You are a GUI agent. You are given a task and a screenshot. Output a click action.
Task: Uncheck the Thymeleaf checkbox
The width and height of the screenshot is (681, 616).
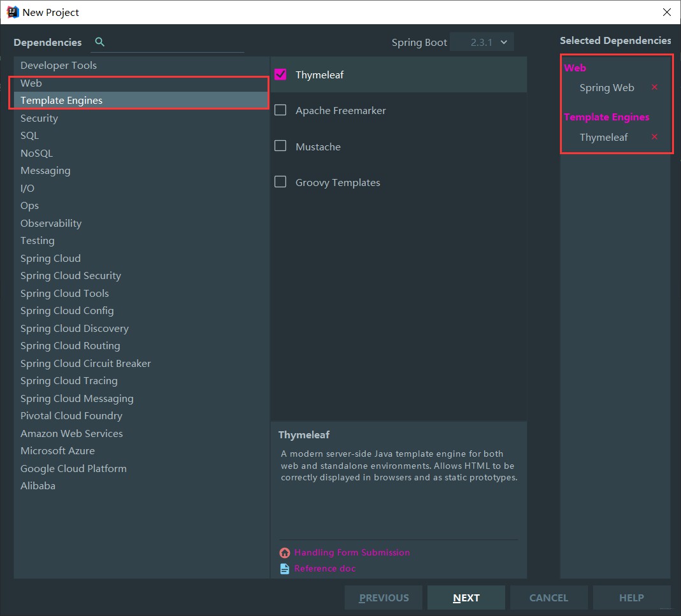(x=280, y=75)
